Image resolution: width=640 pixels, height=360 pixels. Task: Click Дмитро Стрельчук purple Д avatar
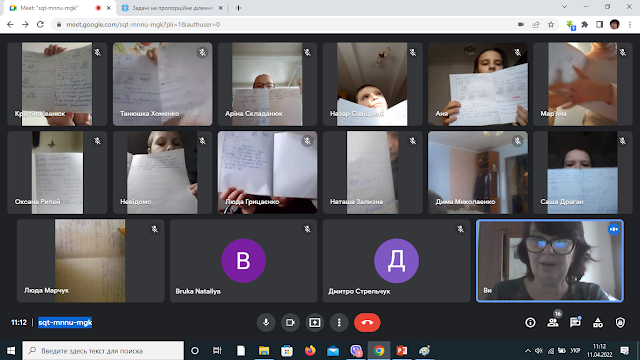coord(396,261)
